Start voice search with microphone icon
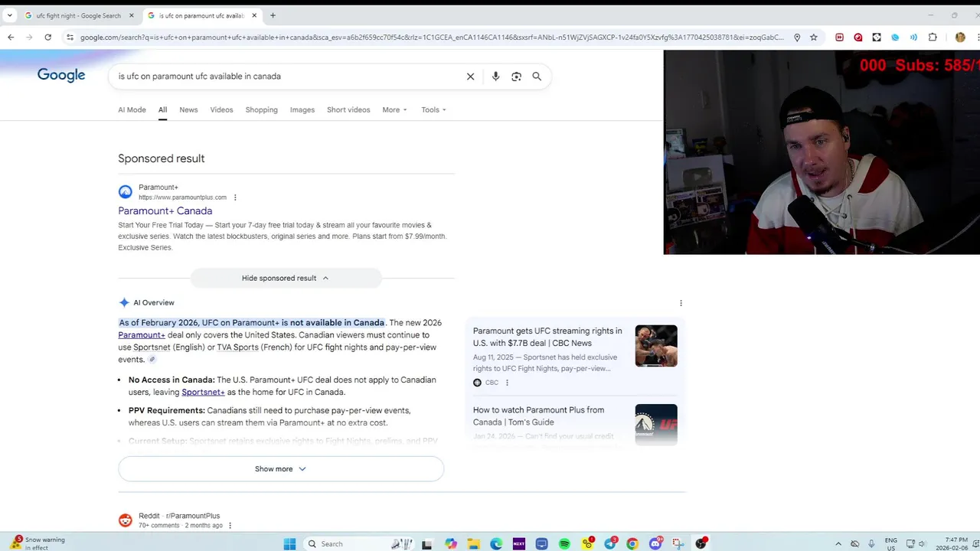This screenshot has width=980, height=551. pyautogui.click(x=495, y=77)
